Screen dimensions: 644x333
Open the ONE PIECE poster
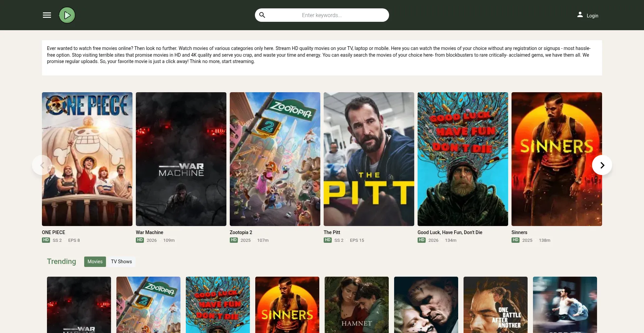tap(87, 159)
